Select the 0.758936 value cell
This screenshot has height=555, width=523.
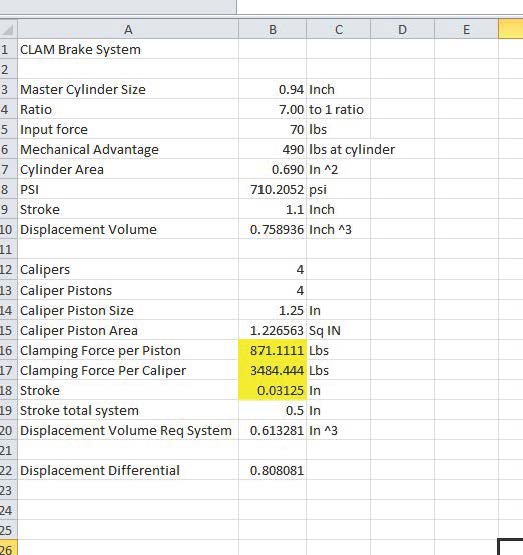tap(272, 229)
